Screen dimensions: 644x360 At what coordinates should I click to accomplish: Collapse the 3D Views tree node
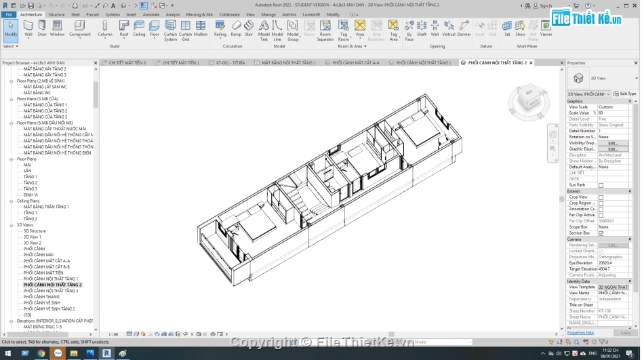(11, 225)
